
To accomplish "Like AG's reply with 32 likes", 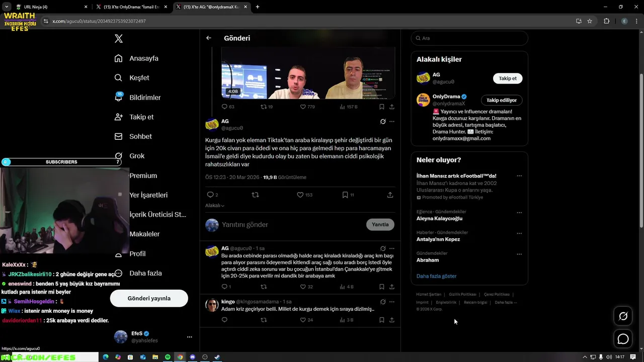I will (x=303, y=287).
